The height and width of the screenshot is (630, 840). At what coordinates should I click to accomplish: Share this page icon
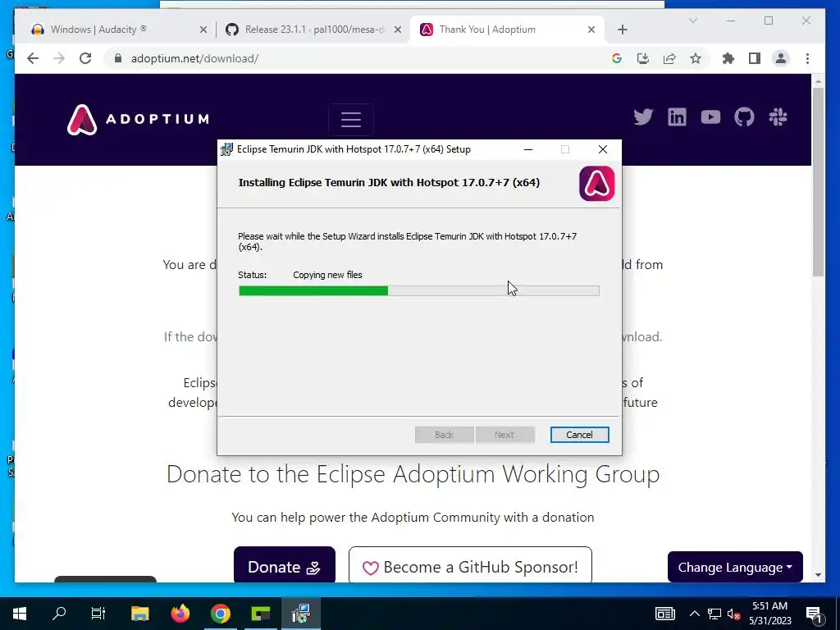coord(669,58)
